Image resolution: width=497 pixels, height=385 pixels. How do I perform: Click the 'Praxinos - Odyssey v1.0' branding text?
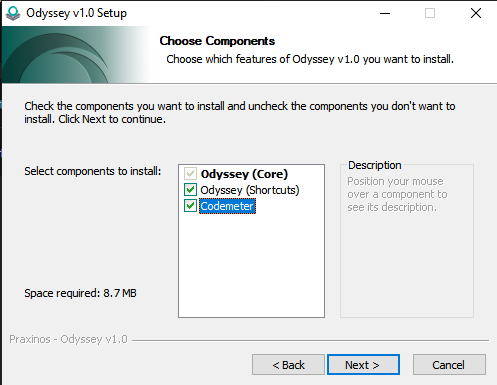pyautogui.click(x=68, y=339)
